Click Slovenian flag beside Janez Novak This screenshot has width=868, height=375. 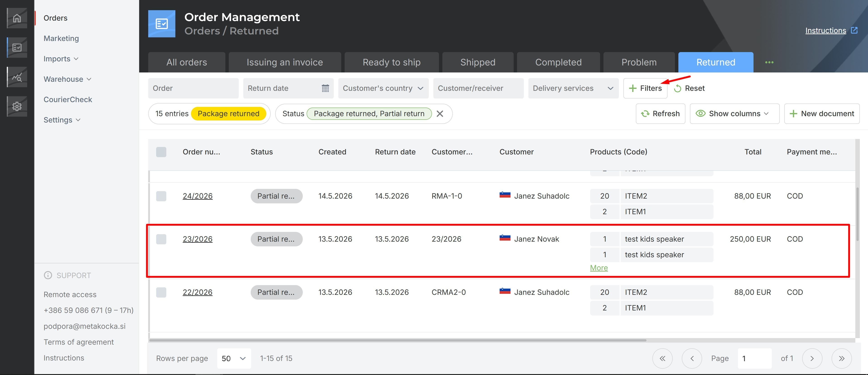505,238
